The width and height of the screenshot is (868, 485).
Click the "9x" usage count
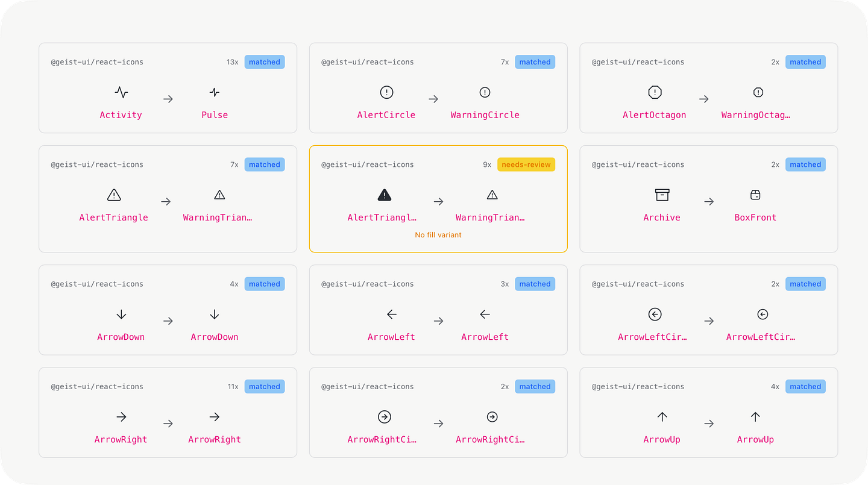(x=487, y=164)
